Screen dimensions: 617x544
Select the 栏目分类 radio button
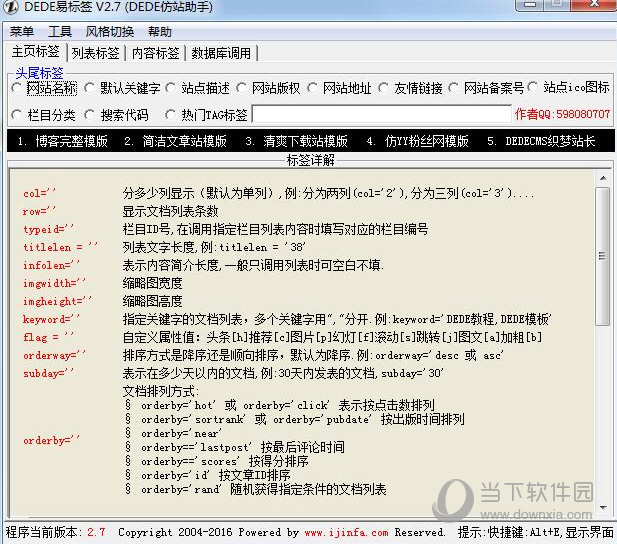pos(43,115)
